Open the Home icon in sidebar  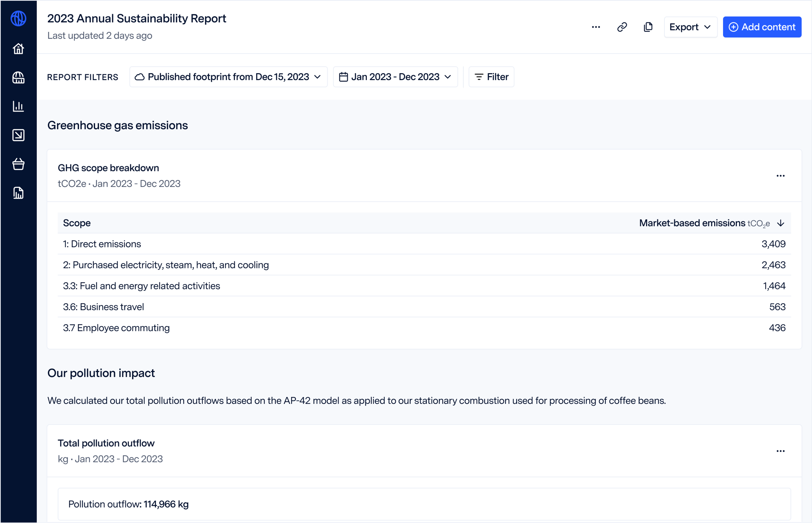tap(18, 48)
